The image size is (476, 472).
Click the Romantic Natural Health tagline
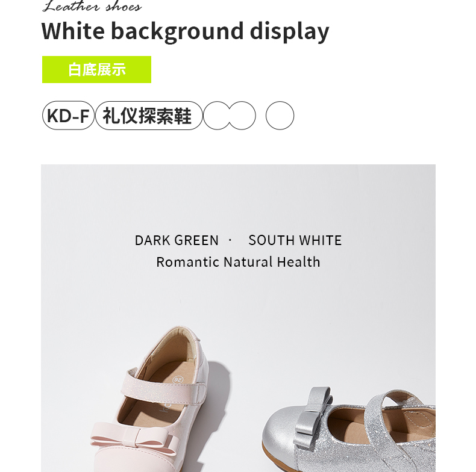coord(239,262)
